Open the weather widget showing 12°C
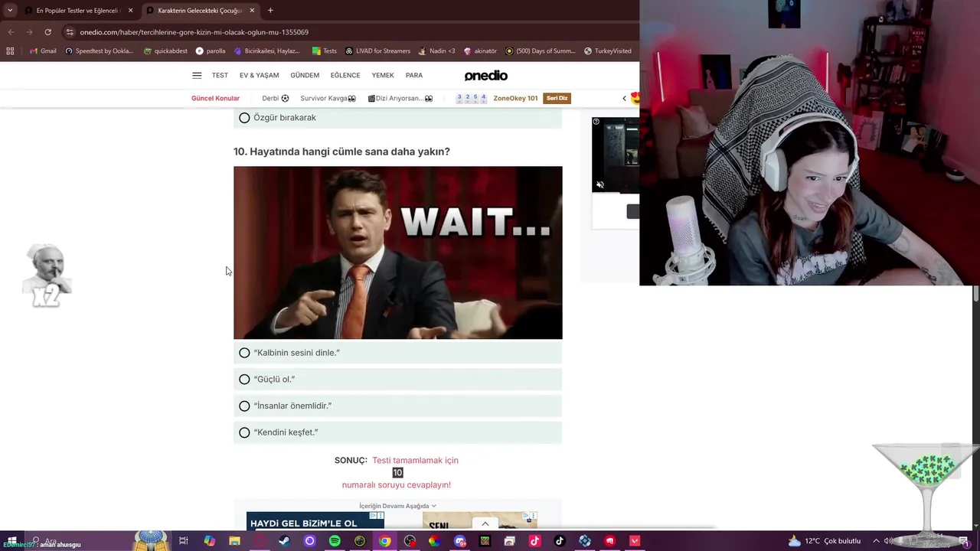 (x=826, y=541)
